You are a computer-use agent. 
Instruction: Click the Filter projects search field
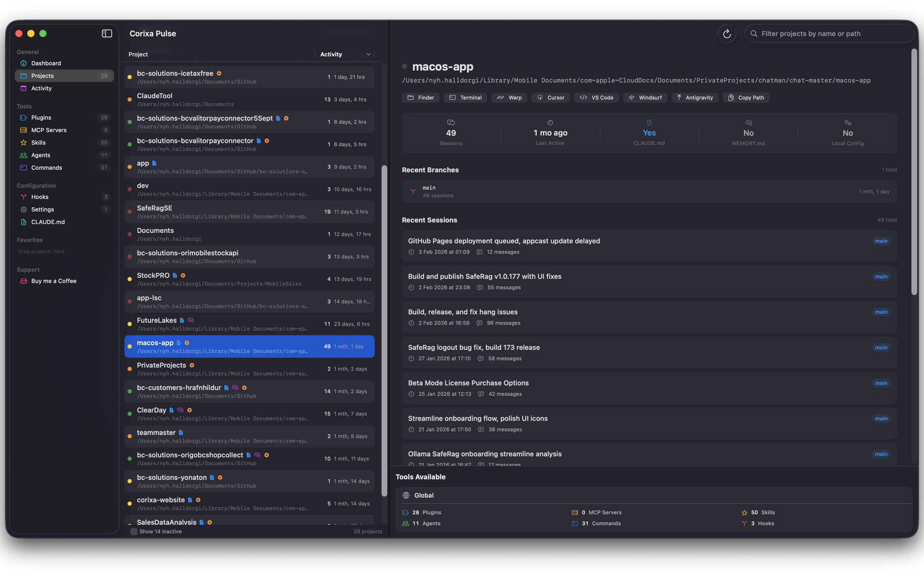(829, 33)
